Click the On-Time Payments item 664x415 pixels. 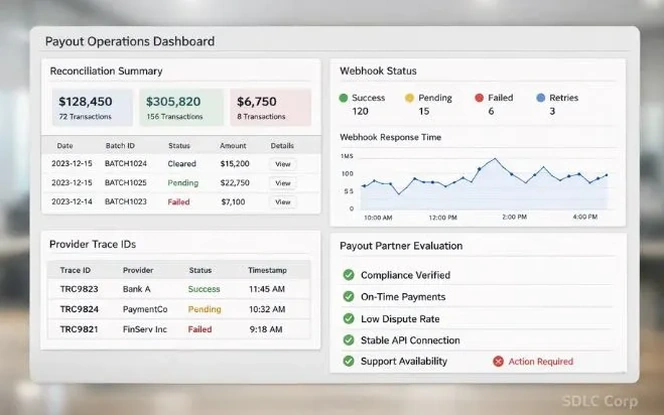(403, 297)
